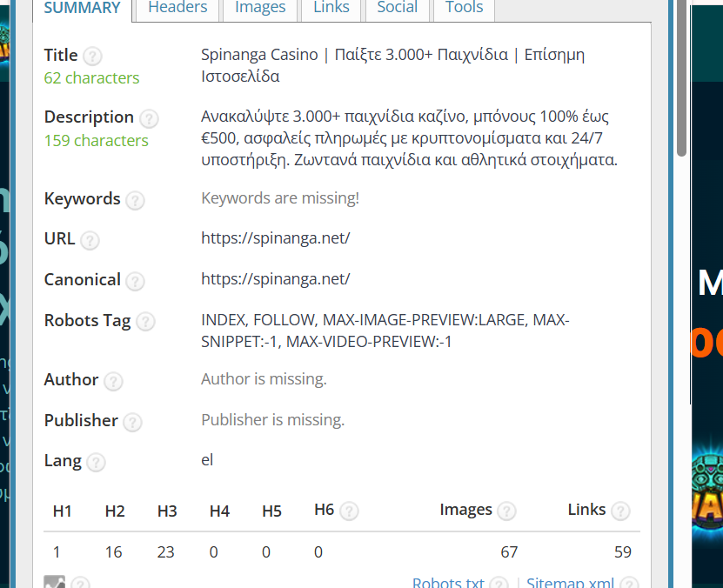The height and width of the screenshot is (588, 723).
Task: Click the question mark next to URL
Action: [90, 240]
